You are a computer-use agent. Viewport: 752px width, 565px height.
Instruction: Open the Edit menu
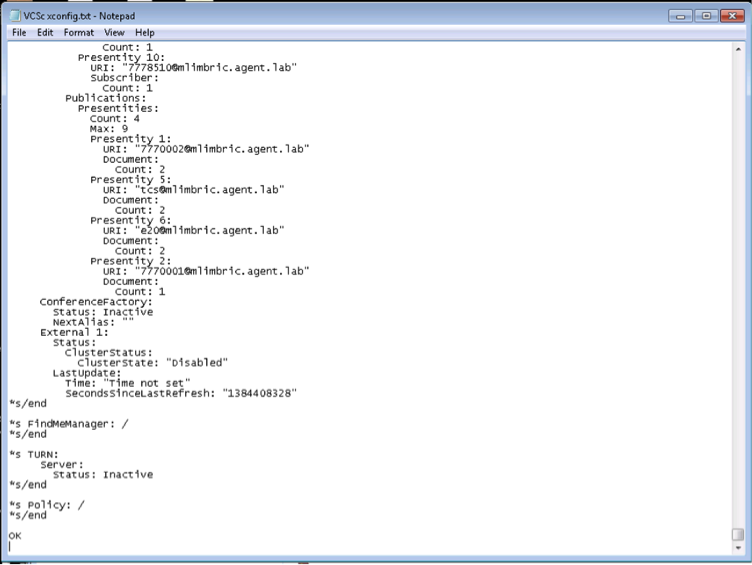[x=45, y=33]
